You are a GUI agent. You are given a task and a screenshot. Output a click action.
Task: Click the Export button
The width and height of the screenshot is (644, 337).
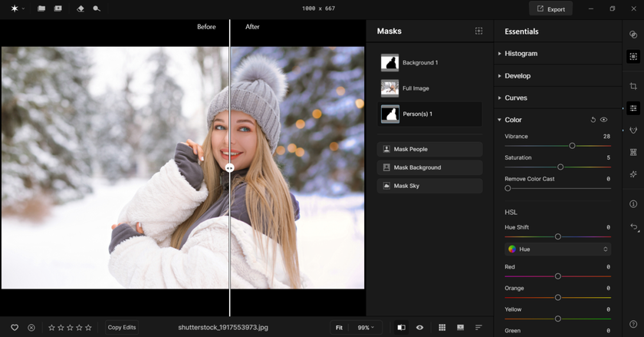[550, 9]
